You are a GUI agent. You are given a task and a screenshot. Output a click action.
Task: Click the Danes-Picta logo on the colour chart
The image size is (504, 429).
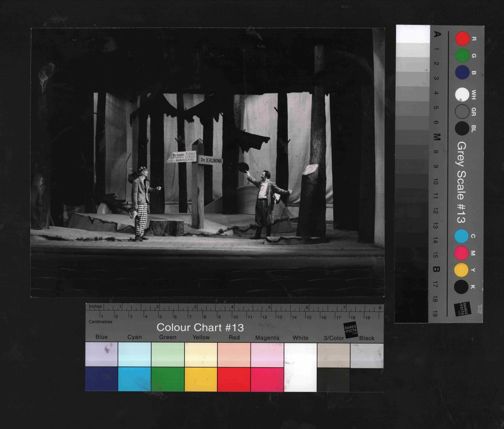point(351,330)
